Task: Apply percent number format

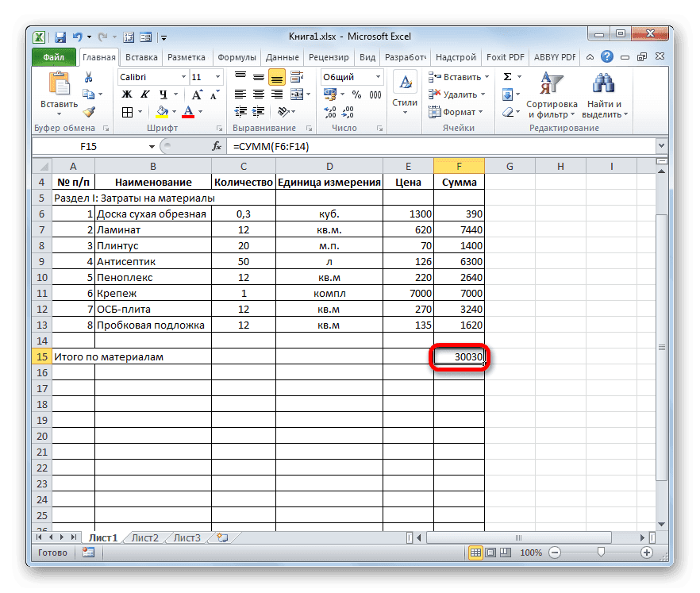Action: [355, 94]
